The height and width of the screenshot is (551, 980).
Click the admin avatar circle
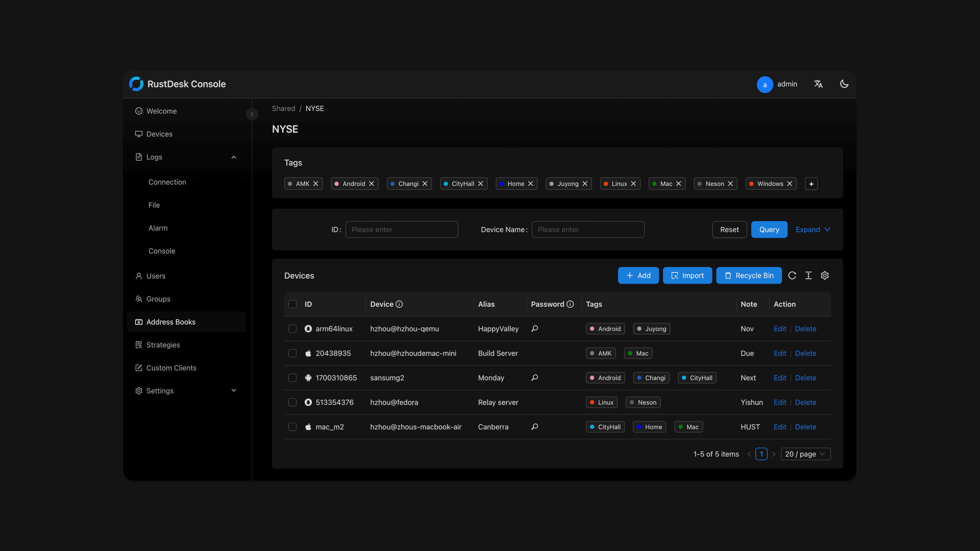tap(765, 84)
